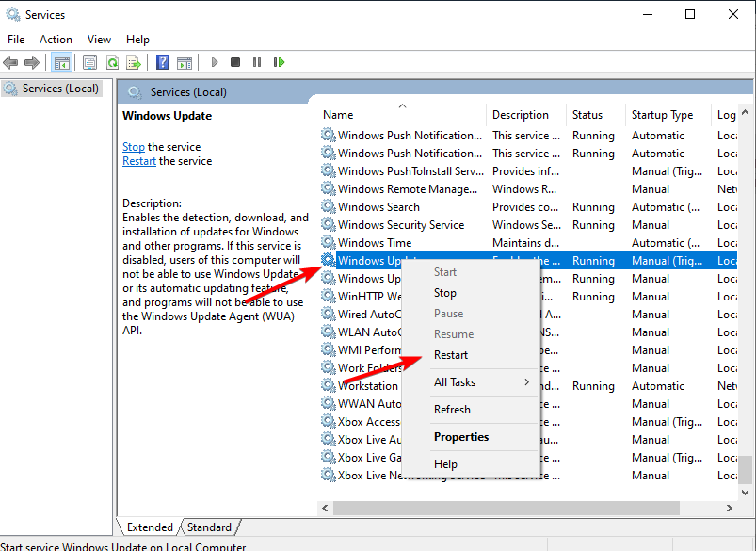Screen dimensions: 756x551
Task: Click the vertical scrollbar up arrow
Action: tap(745, 112)
